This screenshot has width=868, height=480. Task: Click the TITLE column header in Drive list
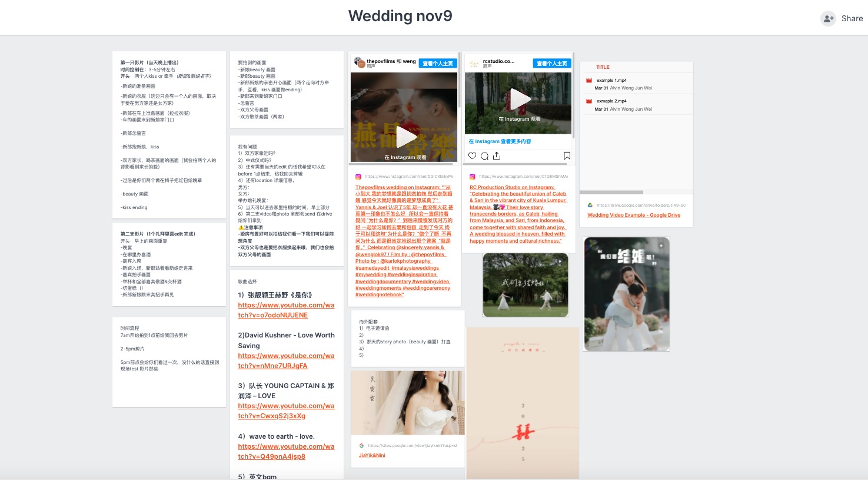pyautogui.click(x=603, y=67)
